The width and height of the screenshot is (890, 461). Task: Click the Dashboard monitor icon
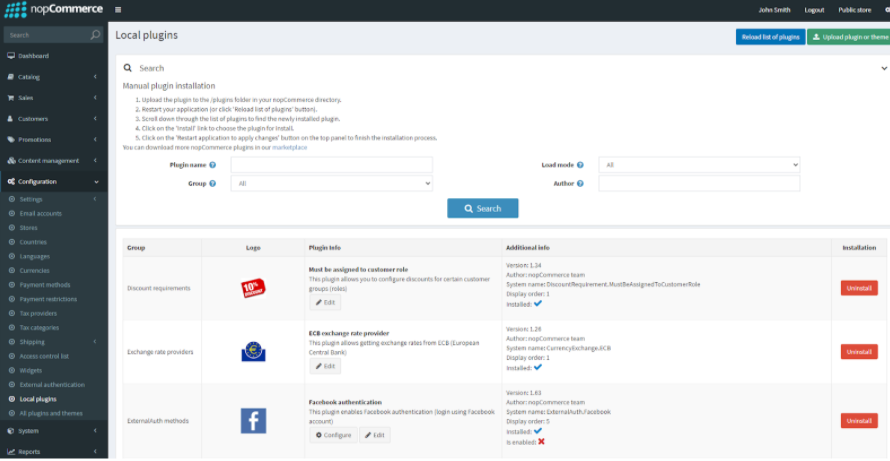click(11, 56)
